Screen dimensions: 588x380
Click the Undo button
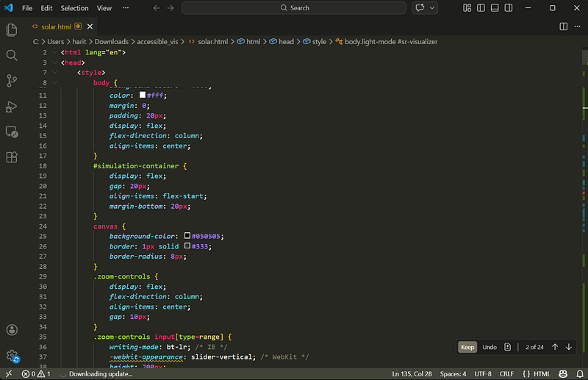click(x=490, y=347)
